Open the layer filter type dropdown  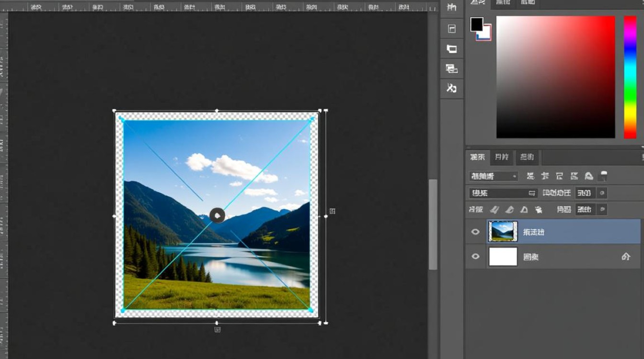(x=493, y=176)
